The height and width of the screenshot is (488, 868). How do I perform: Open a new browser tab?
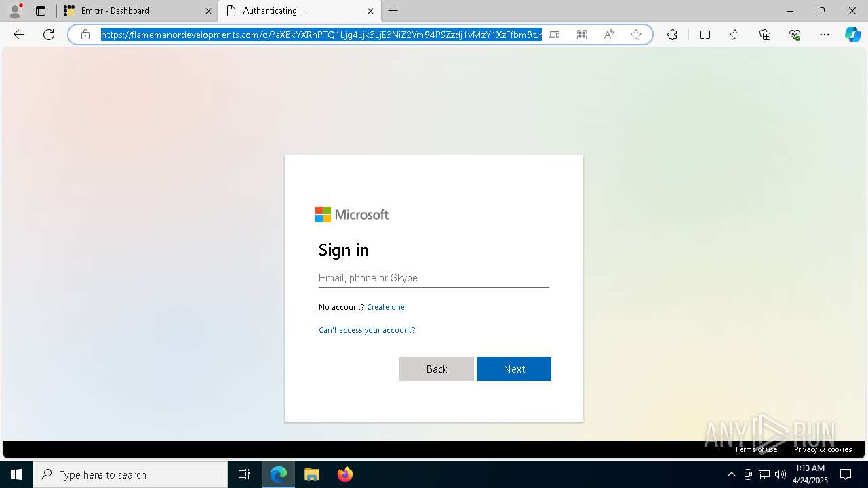[x=393, y=11]
